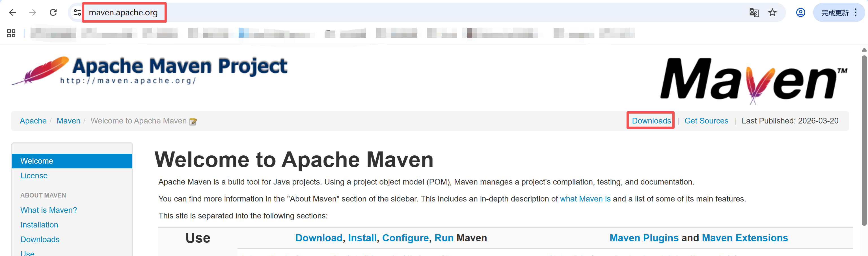Open the Configure link in Use row

[x=405, y=238]
